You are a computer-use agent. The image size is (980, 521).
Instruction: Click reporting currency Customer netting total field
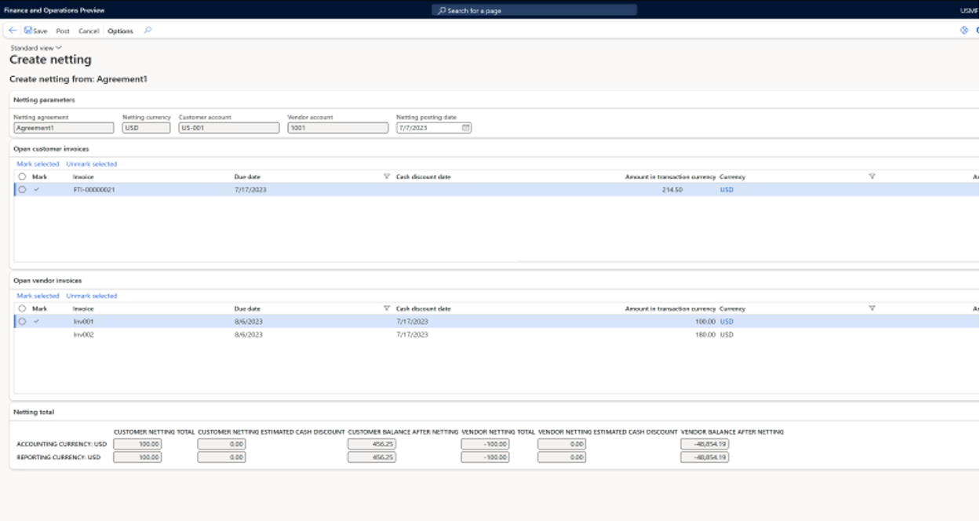coord(137,457)
